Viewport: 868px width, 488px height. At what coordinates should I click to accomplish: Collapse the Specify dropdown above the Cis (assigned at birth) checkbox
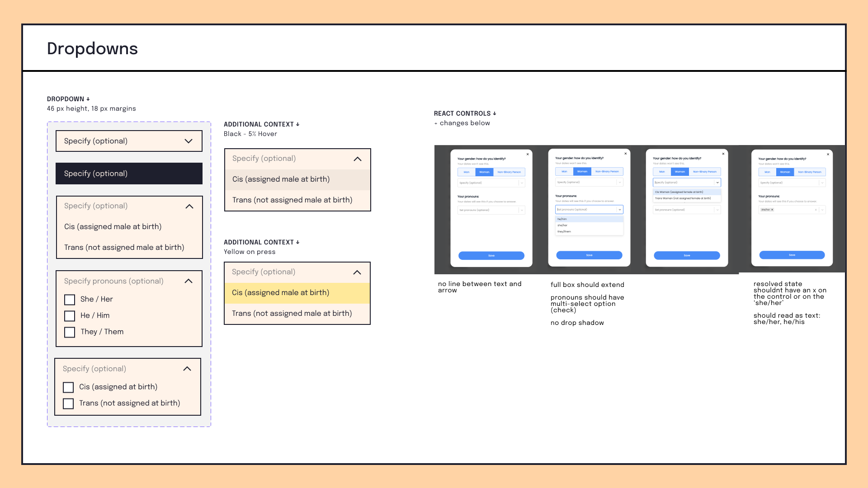coord(187,369)
